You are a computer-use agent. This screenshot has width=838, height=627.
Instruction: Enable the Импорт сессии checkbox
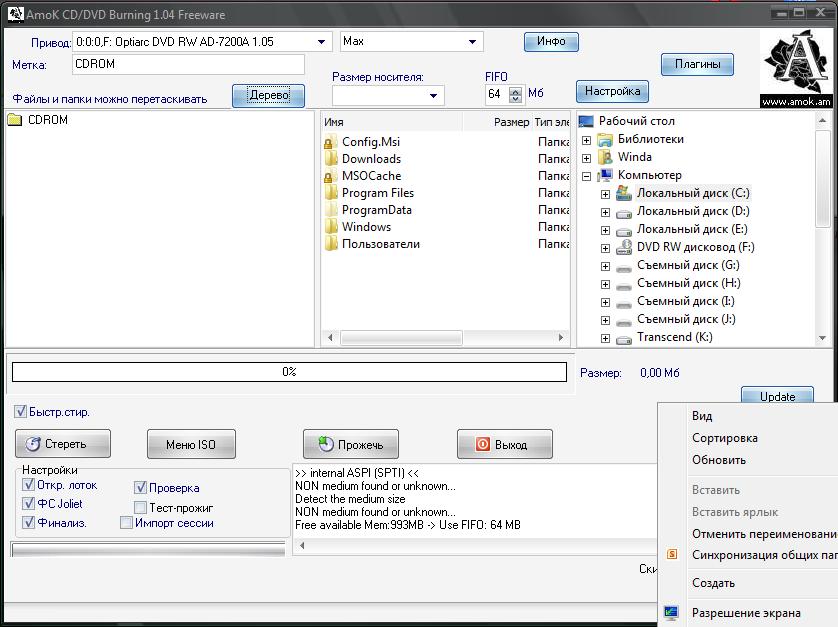[126, 523]
